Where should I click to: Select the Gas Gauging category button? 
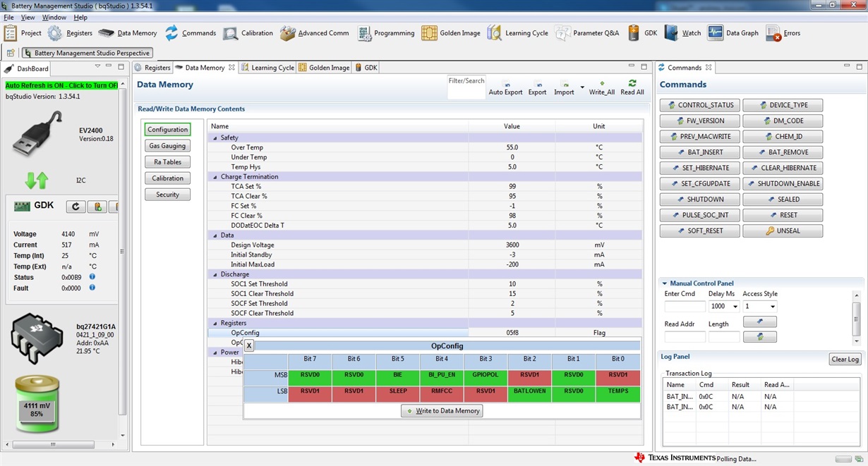167,146
